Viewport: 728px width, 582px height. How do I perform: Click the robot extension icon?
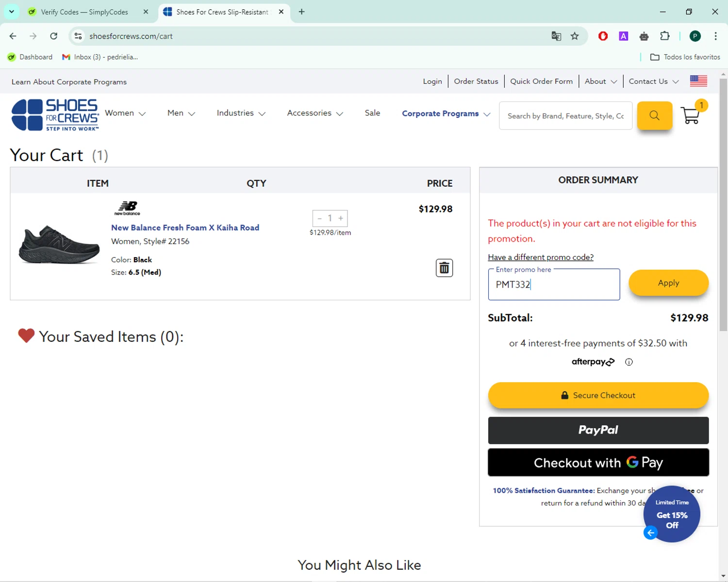tap(644, 36)
